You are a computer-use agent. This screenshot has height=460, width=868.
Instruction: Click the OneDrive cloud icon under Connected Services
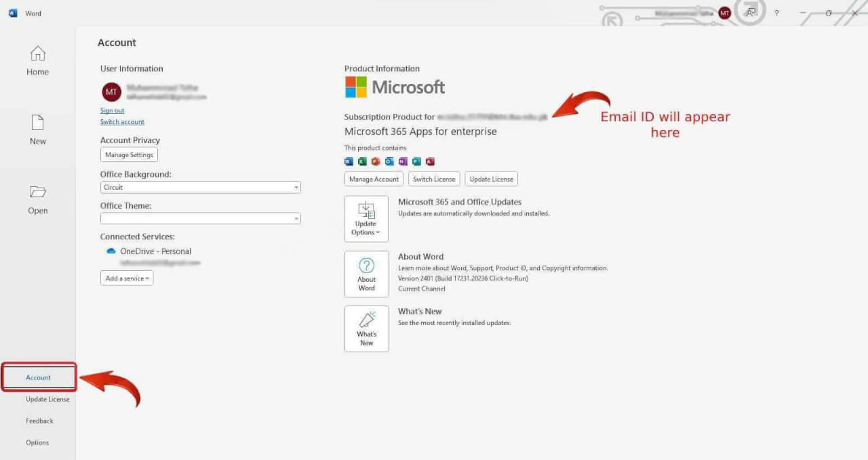[111, 251]
